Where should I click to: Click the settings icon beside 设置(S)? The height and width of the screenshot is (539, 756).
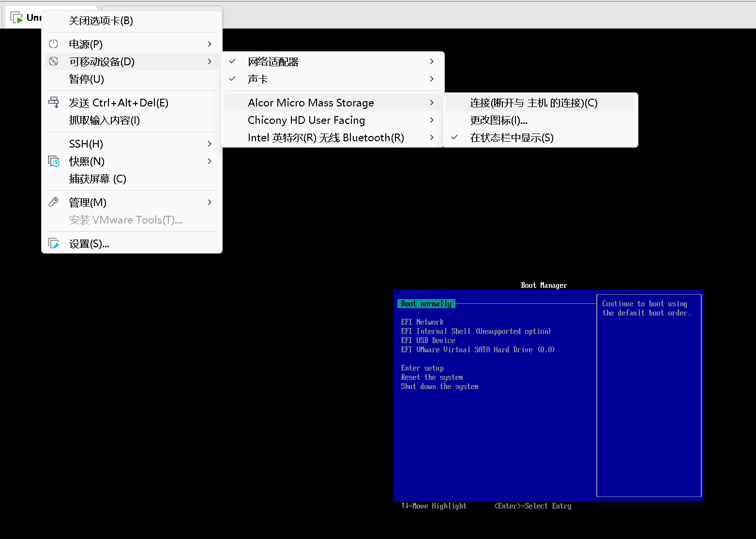pyautogui.click(x=54, y=243)
